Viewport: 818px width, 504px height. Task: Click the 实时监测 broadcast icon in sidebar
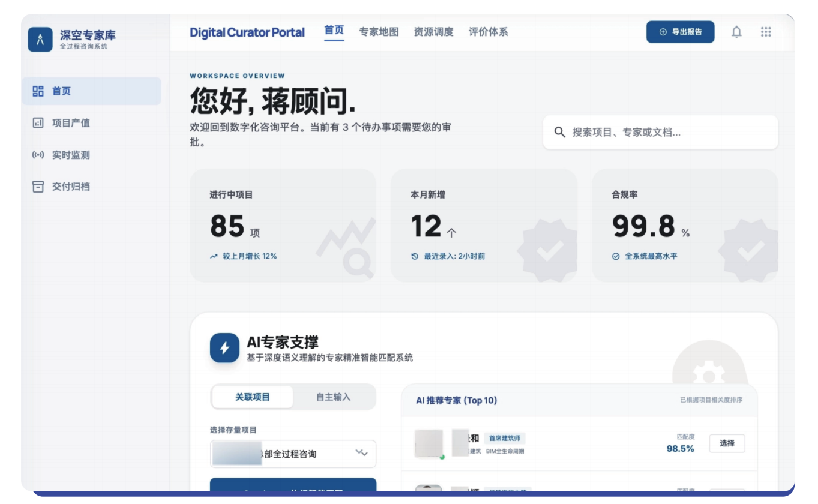point(38,155)
